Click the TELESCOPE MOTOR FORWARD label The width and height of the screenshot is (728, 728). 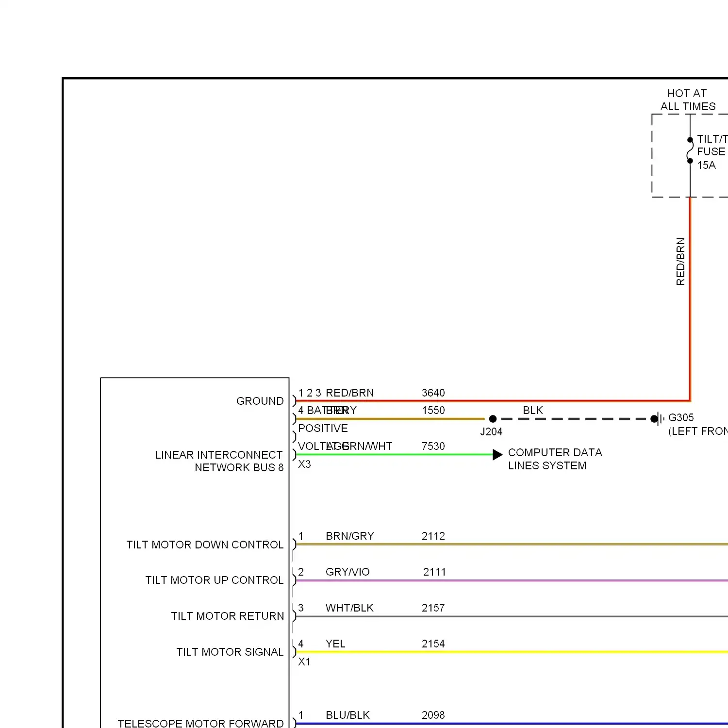pyautogui.click(x=200, y=723)
